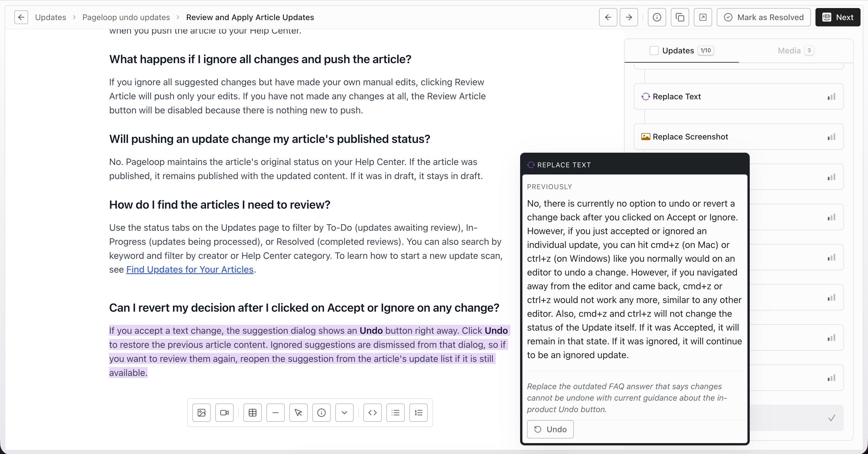Open Find Updates for Your Articles link
Screen dimensions: 868x454
coord(190,269)
